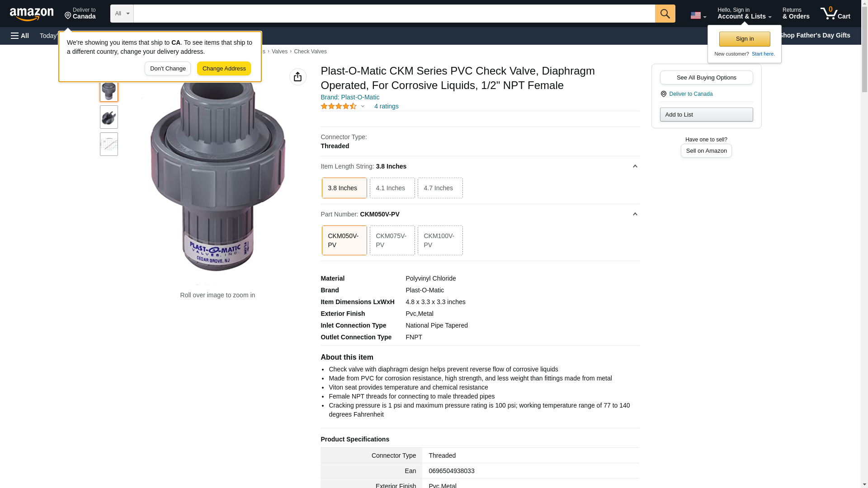Click the country flag language selector
This screenshot has width=868, height=488.
[698, 15]
